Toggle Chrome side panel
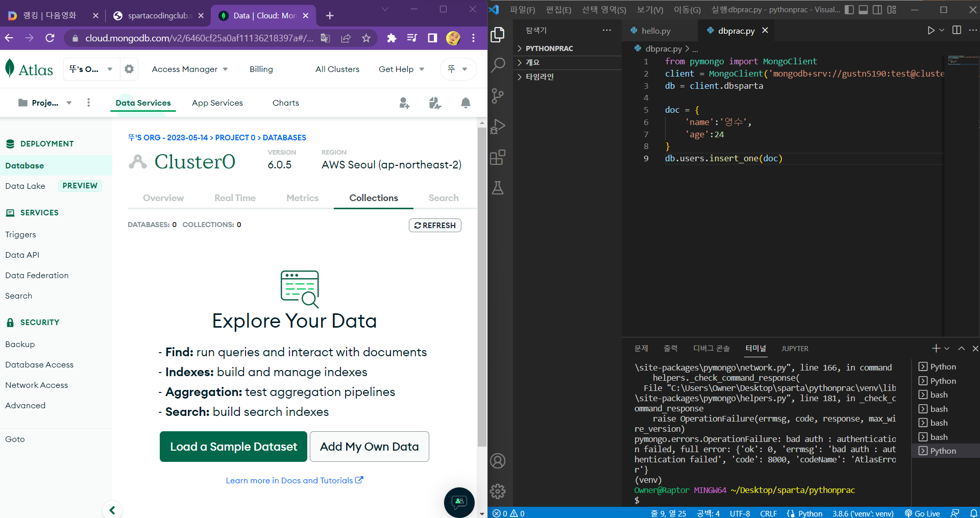 click(x=432, y=38)
